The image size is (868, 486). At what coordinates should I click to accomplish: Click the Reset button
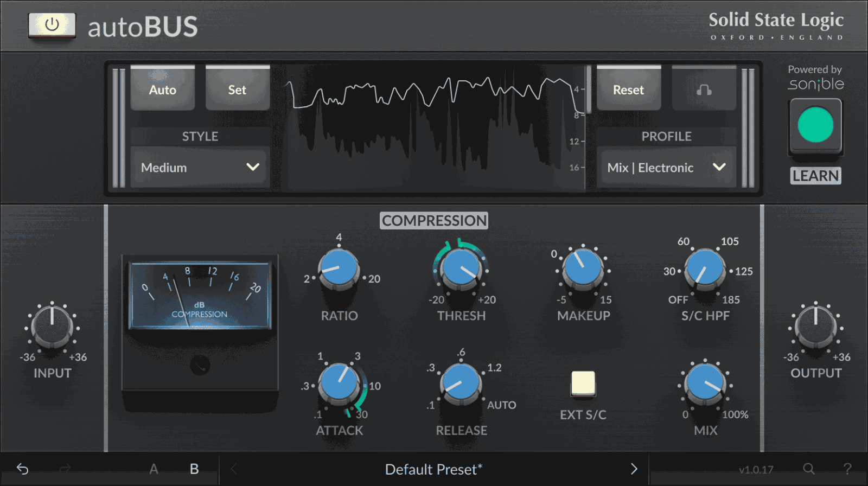point(629,89)
